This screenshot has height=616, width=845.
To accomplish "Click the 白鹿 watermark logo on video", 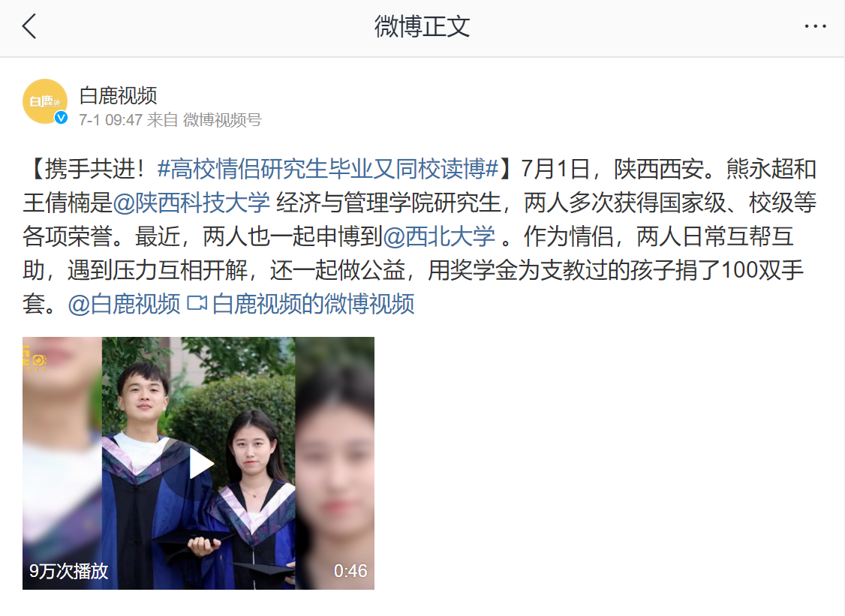I will (x=35, y=358).
